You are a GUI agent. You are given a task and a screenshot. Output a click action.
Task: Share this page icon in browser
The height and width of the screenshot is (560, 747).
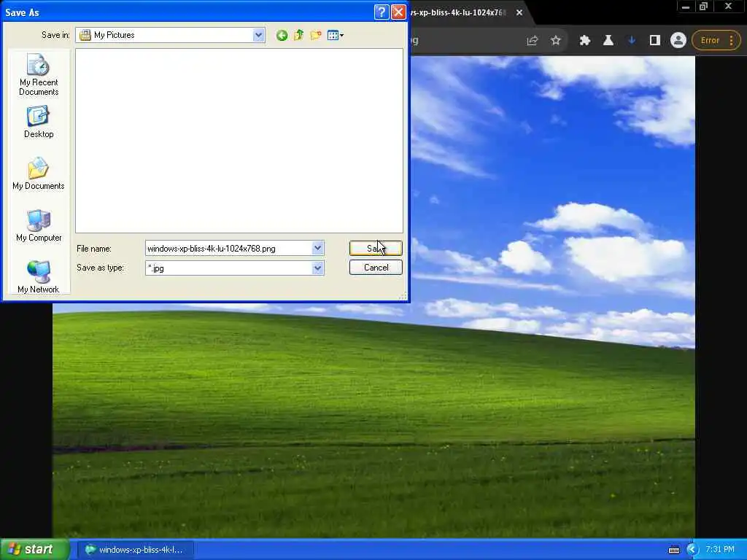(x=532, y=41)
